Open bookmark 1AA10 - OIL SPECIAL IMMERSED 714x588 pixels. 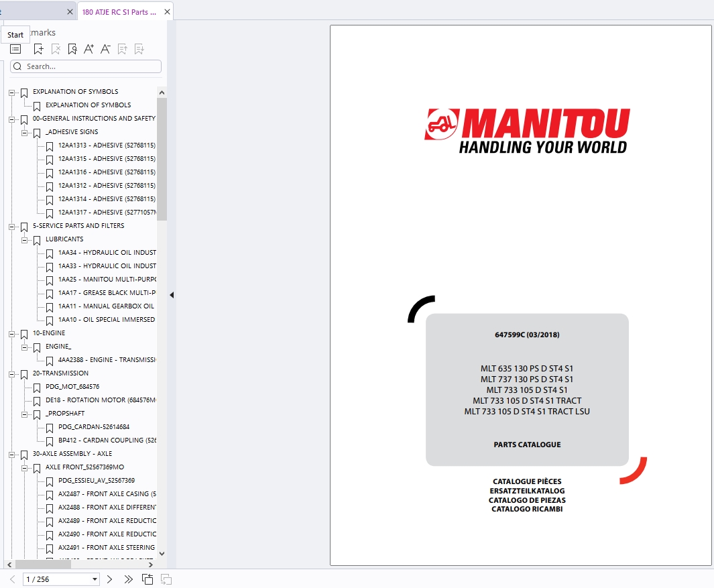106,320
